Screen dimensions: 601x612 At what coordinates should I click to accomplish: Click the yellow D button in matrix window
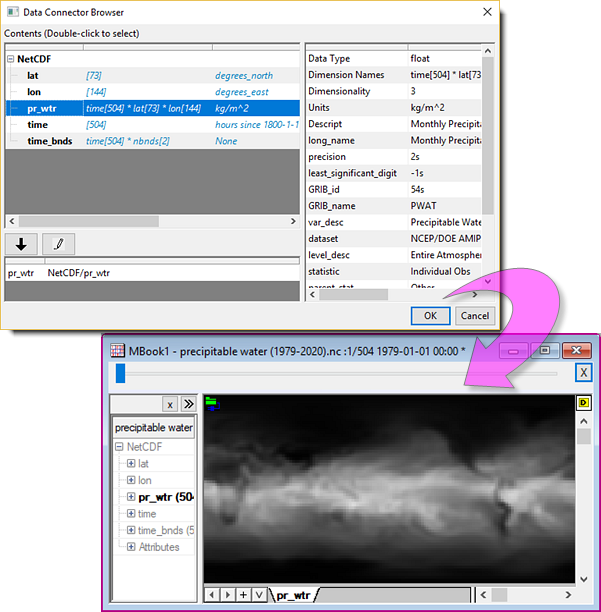(x=583, y=402)
